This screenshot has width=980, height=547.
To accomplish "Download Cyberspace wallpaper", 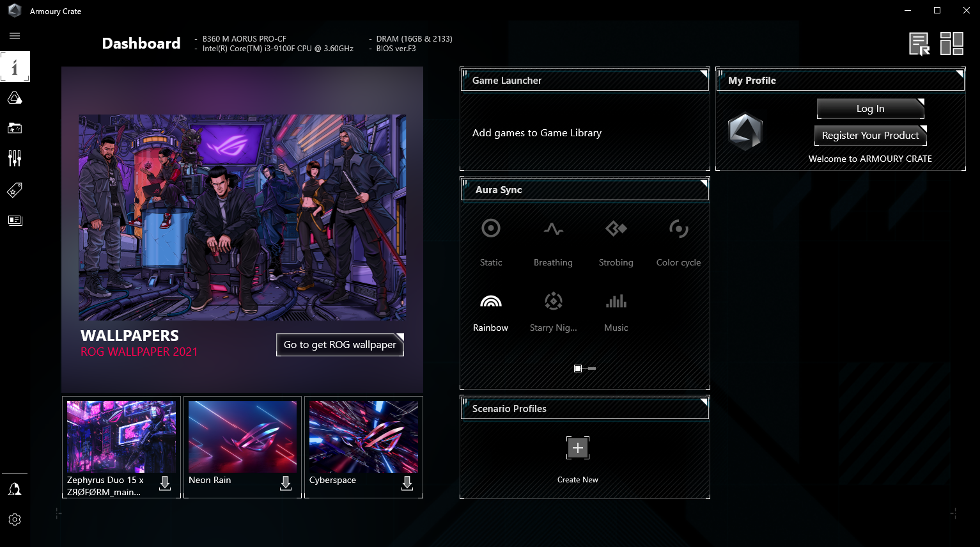I will (407, 483).
